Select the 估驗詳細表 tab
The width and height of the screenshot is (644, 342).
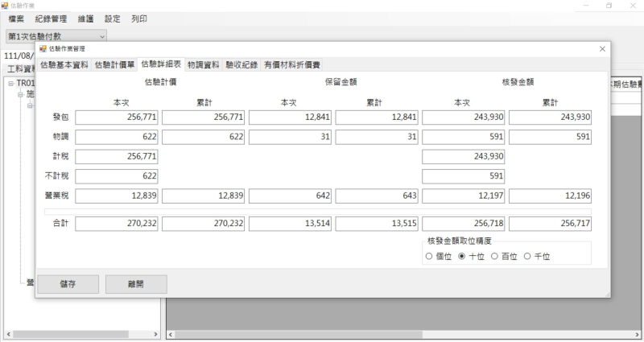coord(161,64)
